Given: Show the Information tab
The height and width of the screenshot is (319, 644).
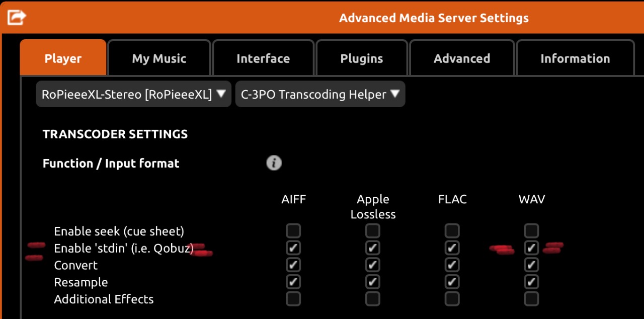Looking at the screenshot, I should click(575, 58).
